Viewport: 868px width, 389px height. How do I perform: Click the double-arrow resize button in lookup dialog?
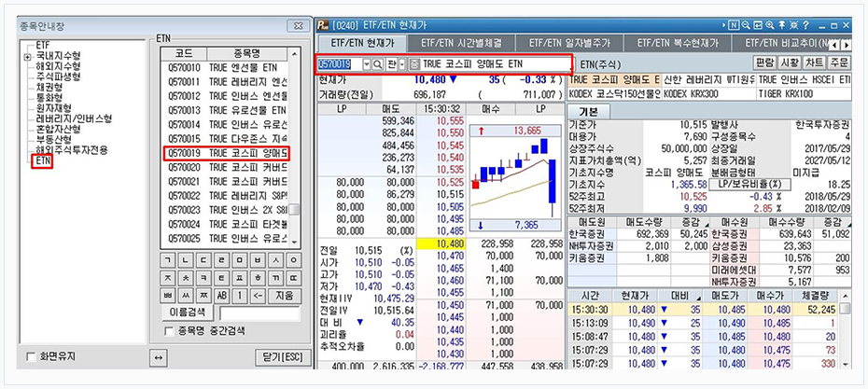(x=159, y=357)
